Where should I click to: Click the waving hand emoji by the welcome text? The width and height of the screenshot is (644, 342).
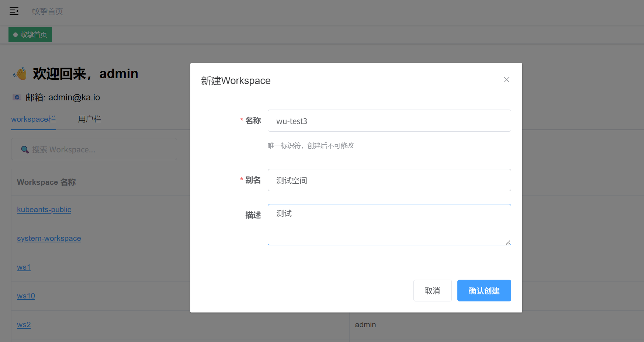click(20, 74)
